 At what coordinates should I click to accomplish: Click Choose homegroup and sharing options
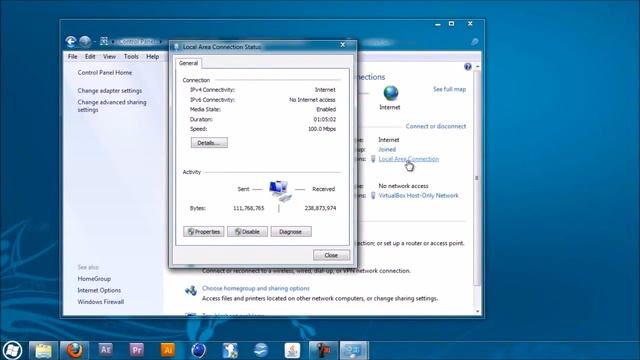(256, 288)
